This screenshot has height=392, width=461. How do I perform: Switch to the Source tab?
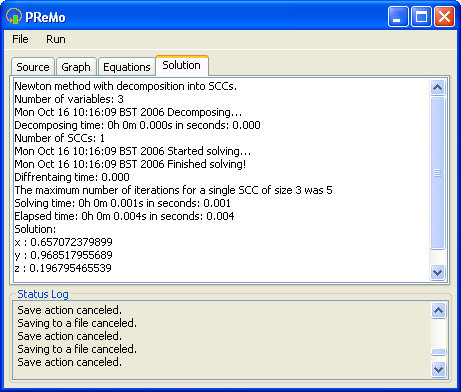click(33, 67)
